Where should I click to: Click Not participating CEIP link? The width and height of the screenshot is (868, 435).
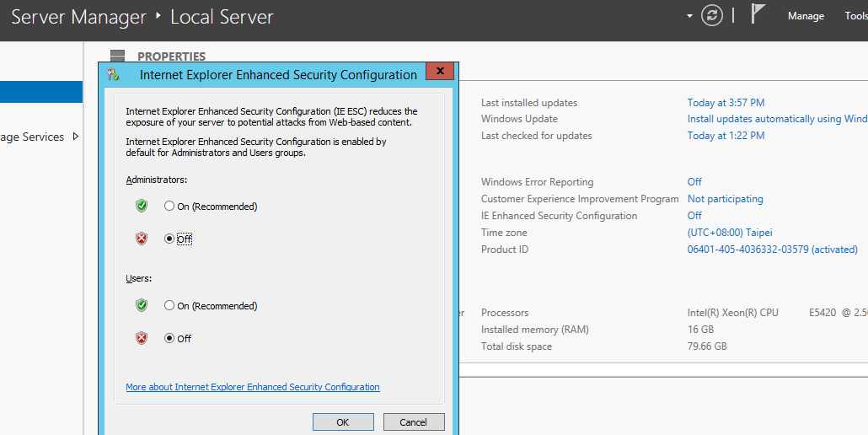(726, 199)
